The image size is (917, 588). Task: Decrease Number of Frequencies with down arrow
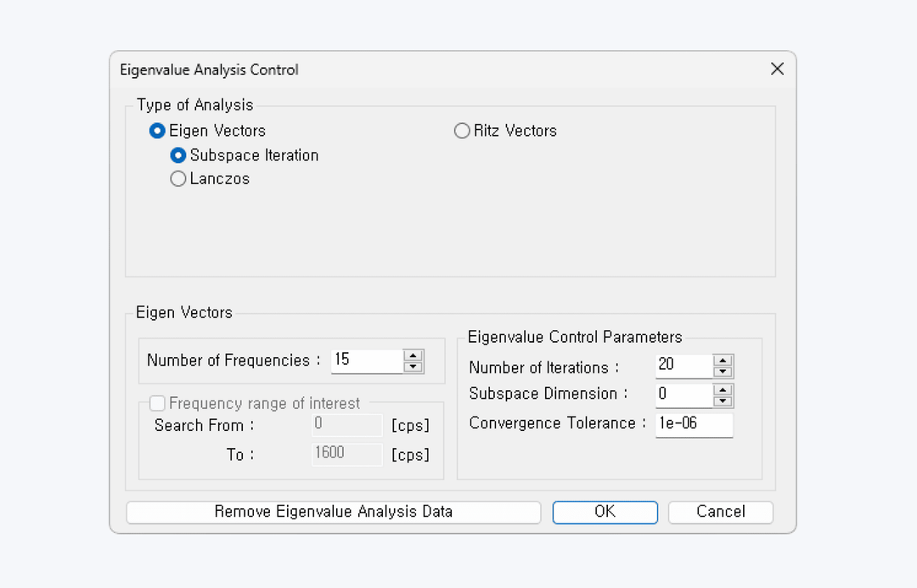click(413, 367)
